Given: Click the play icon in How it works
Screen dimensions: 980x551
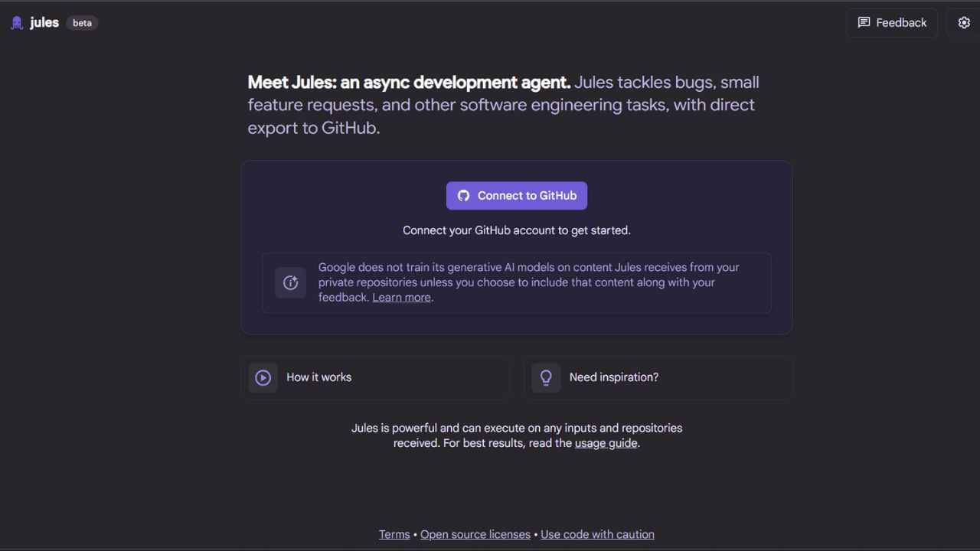Looking at the screenshot, I should 263,377.
